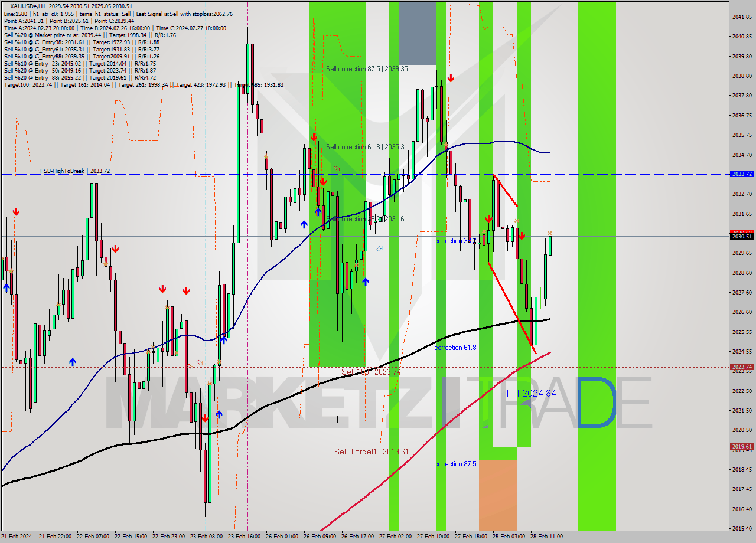Select the current price tag 2030.51

click(742, 237)
